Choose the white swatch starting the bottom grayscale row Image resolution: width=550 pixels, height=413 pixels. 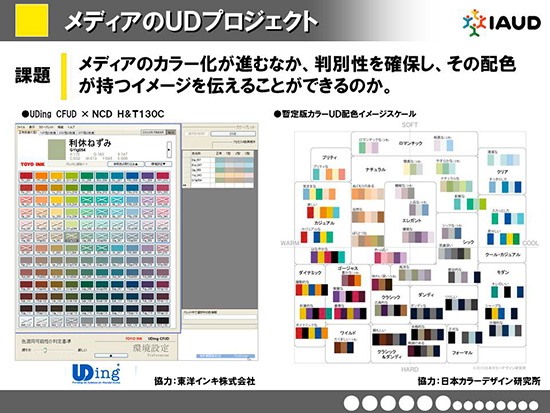[26, 321]
